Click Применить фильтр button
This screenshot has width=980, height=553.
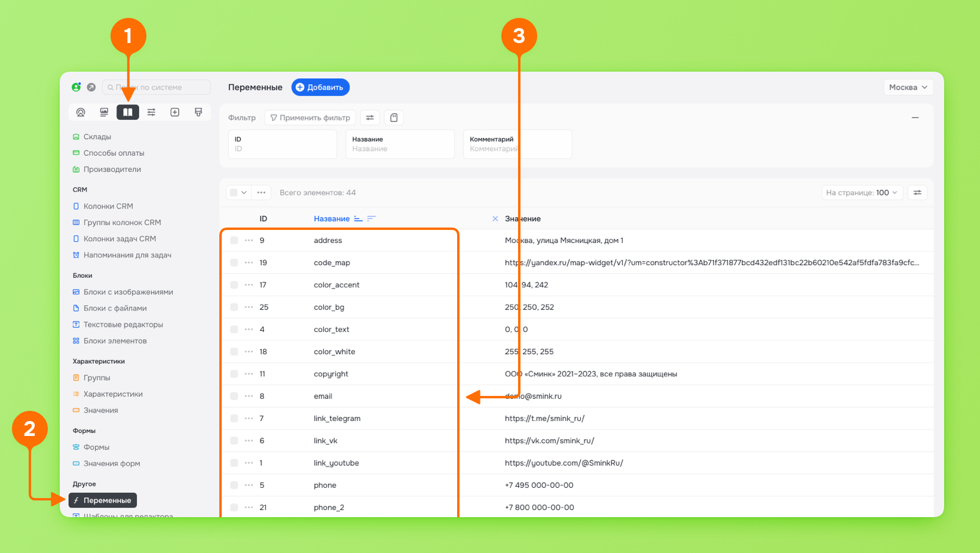click(x=310, y=118)
